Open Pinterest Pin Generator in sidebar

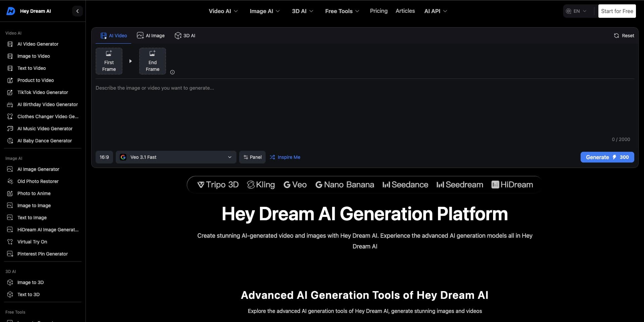(x=43, y=254)
